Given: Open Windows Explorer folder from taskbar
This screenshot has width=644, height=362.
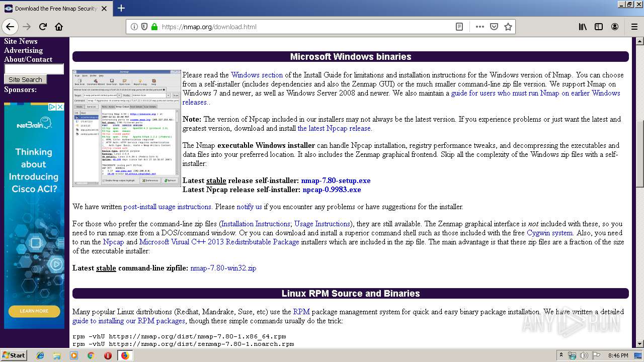Looking at the screenshot, I should click(57, 355).
